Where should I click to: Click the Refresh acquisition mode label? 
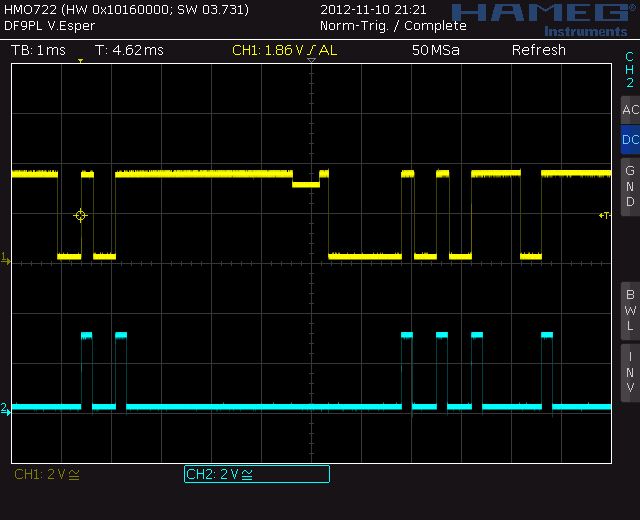click(539, 50)
